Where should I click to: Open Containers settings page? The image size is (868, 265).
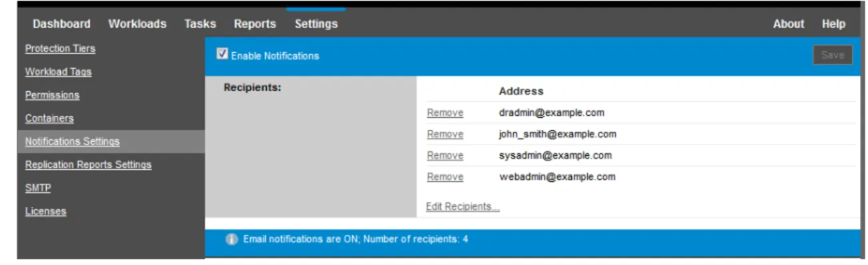pos(49,119)
